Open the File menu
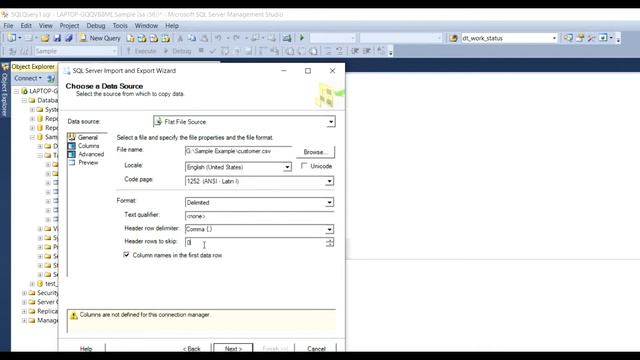Screen dimensions: 640x360 pos(8,25)
